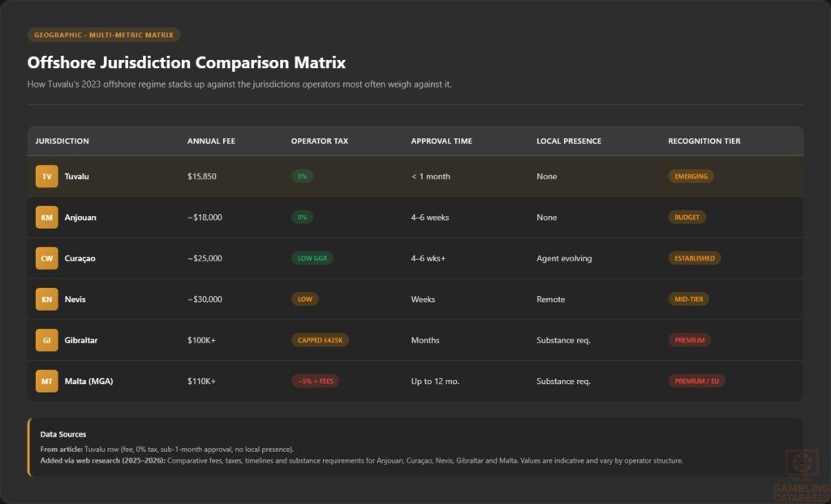Select the Gibraltar jurisdiction name
The width and height of the screenshot is (831, 504).
click(x=81, y=340)
